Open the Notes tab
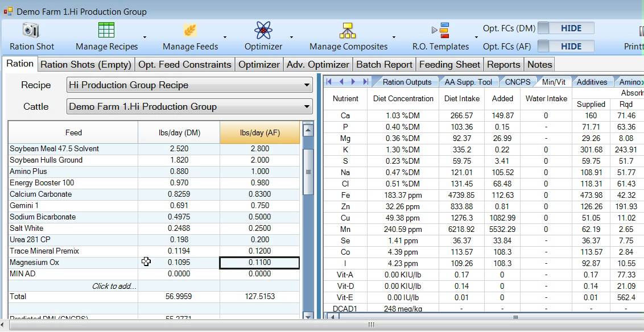The image size is (644, 332). [540, 65]
